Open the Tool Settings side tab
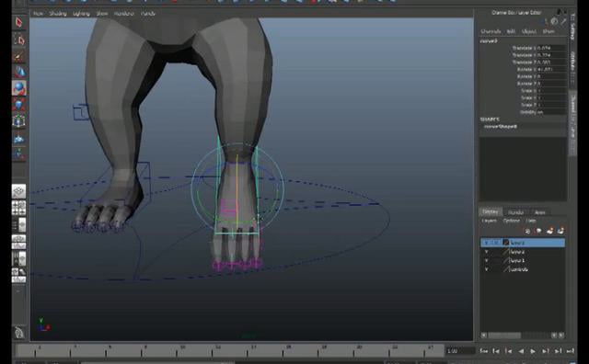Screen dimensions: 589x364 [572, 27]
